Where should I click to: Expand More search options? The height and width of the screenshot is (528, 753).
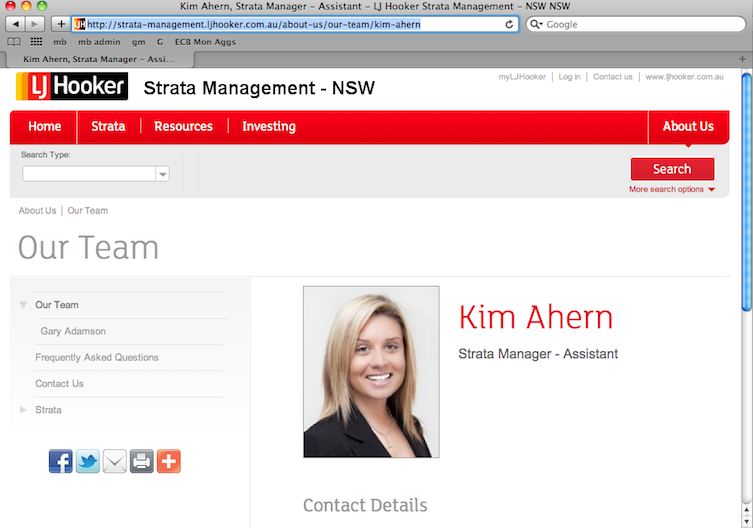point(672,189)
